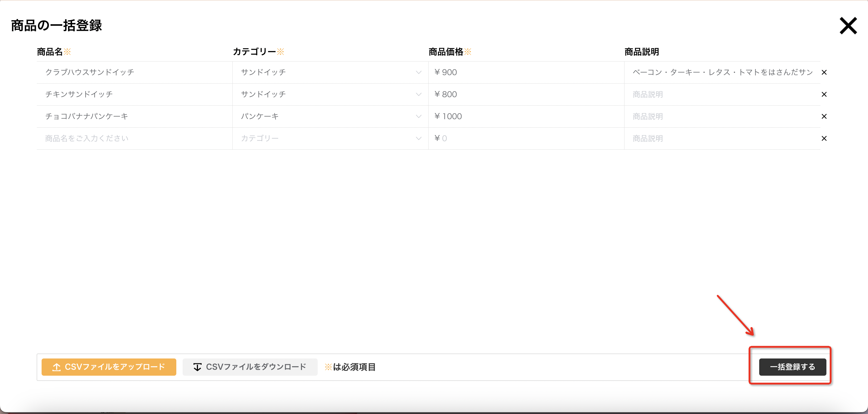Remove the チキンサンドイッチ row
Screen dimensions: 868x414
(824, 94)
